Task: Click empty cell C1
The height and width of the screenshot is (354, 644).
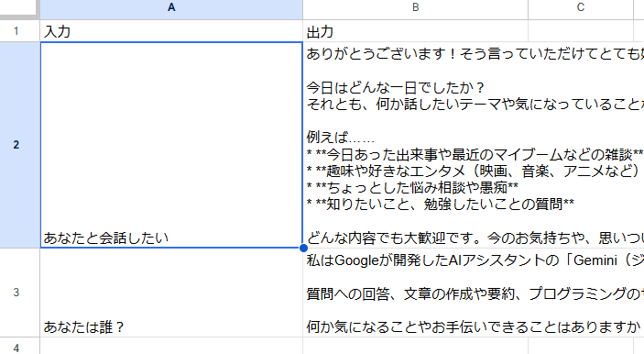Action: (581, 31)
